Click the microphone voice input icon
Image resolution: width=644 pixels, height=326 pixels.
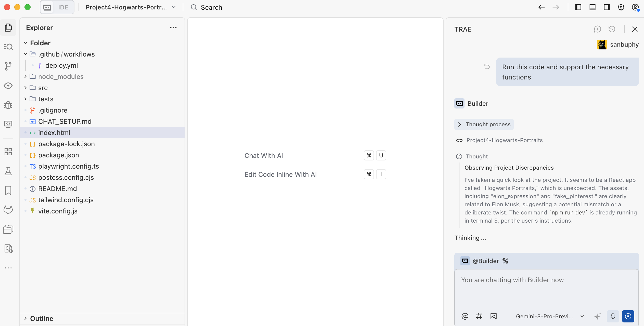pos(613,316)
